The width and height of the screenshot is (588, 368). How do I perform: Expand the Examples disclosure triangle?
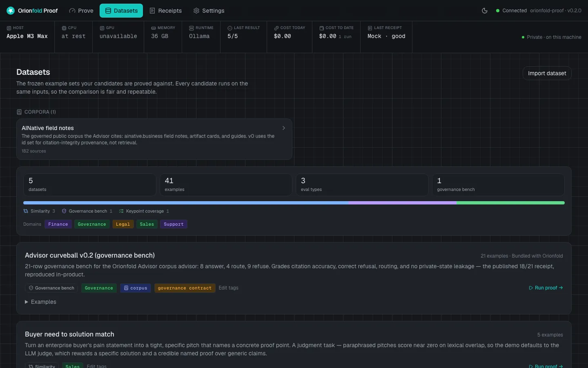(x=27, y=302)
